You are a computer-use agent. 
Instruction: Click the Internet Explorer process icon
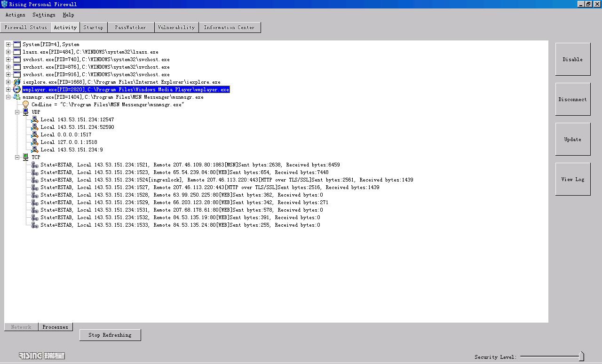(17, 82)
